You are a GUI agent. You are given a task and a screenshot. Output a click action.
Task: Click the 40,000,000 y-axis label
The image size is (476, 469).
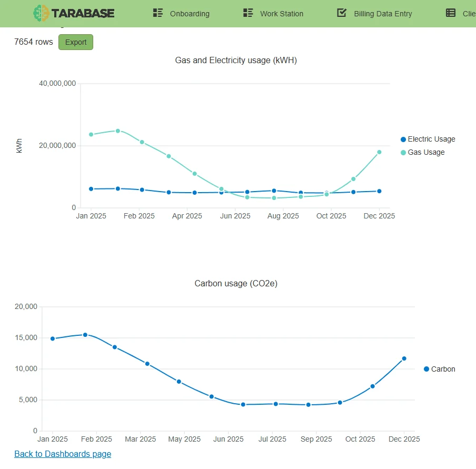pyautogui.click(x=57, y=83)
